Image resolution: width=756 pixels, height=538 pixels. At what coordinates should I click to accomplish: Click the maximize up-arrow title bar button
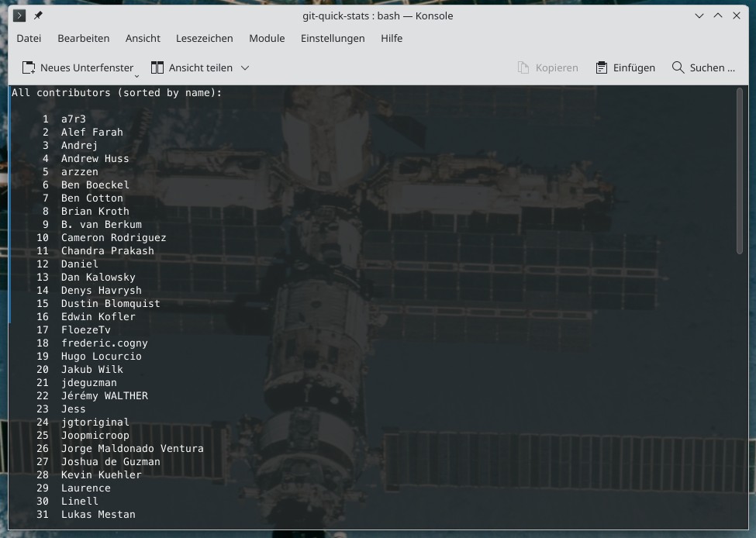(x=718, y=16)
